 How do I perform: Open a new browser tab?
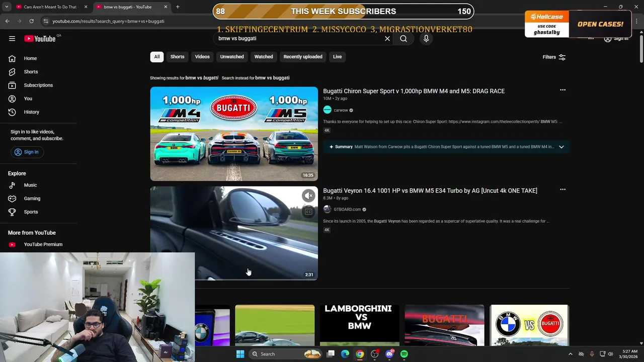pyautogui.click(x=178, y=7)
